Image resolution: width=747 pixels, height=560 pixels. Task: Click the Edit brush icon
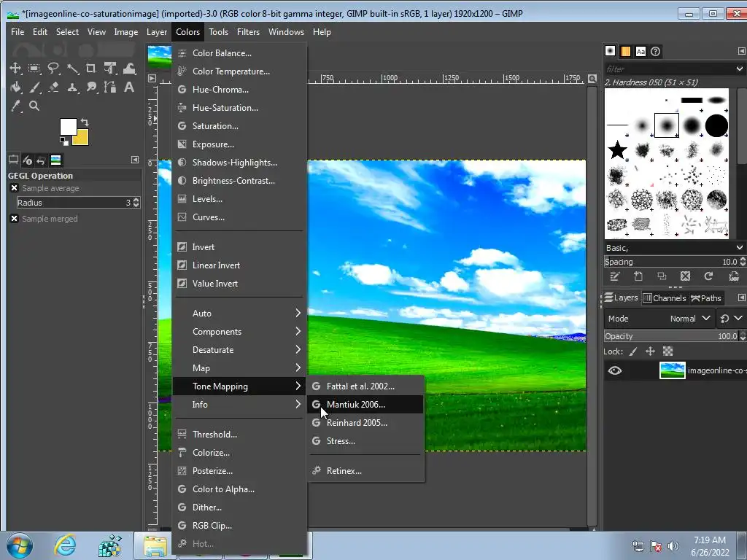point(614,276)
